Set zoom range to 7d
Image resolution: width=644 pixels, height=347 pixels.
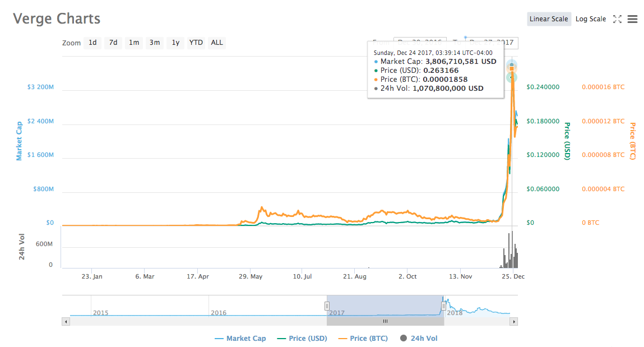(113, 43)
